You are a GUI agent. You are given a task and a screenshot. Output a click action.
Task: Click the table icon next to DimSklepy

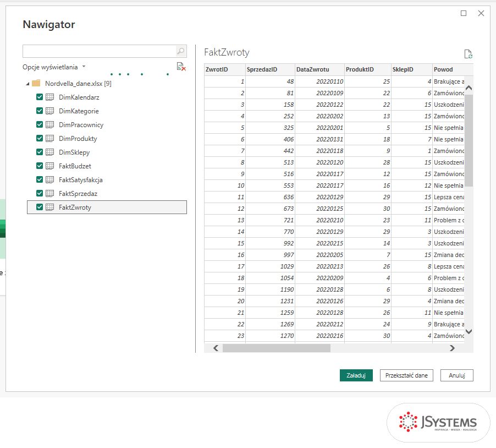tap(49, 152)
